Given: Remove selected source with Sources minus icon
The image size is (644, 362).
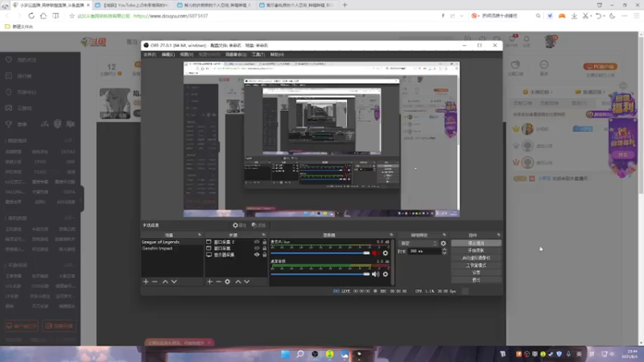Looking at the screenshot, I should (x=218, y=282).
